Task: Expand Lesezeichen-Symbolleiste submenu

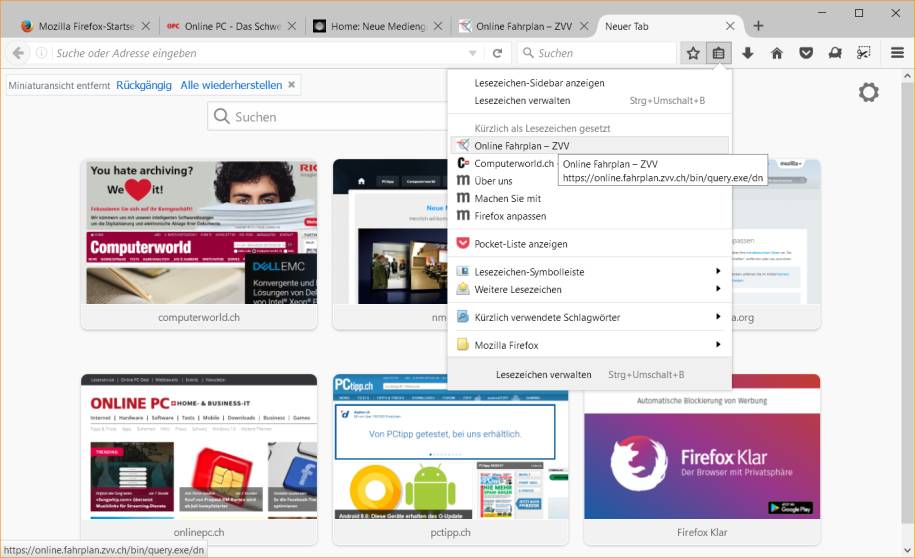Action: (589, 271)
